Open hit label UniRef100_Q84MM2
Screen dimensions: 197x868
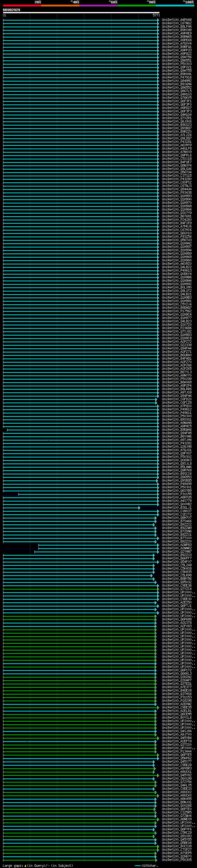click(x=176, y=81)
